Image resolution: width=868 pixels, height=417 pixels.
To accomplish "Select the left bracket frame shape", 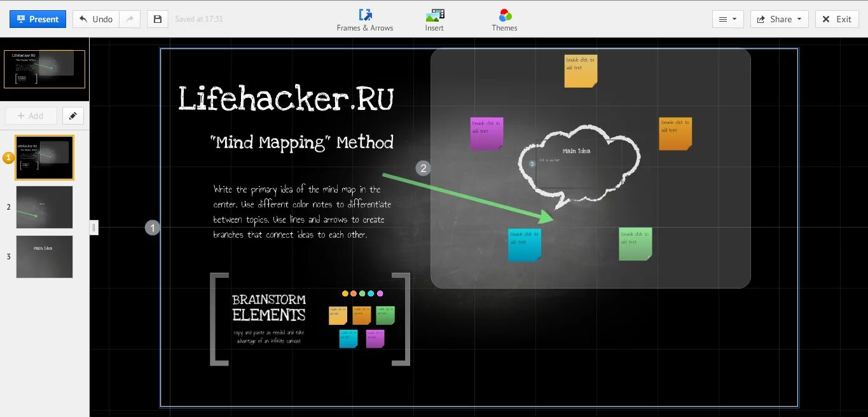I will click(x=219, y=319).
